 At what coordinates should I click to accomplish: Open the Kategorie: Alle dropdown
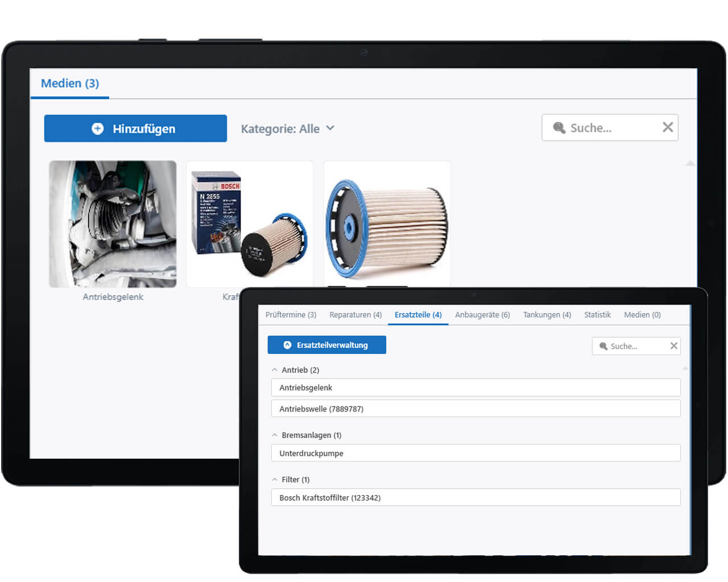pos(287,128)
